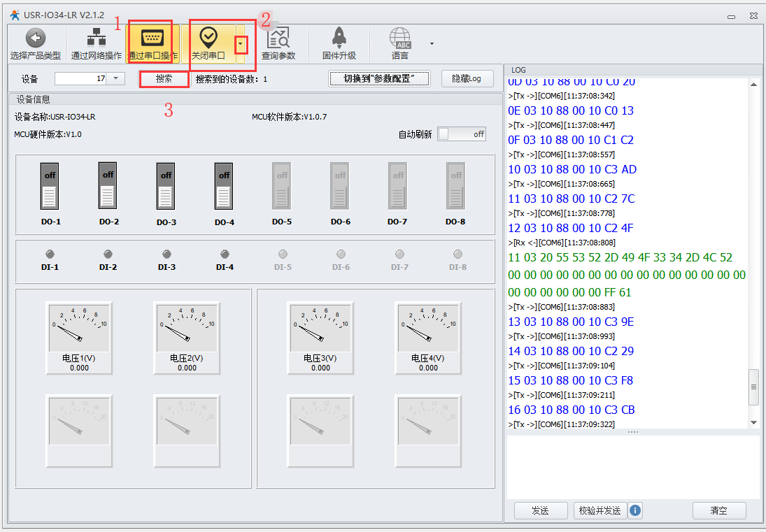Click the 设备名称:USR-IO34-LR text
This screenshot has height=532, width=766.
tap(55, 117)
